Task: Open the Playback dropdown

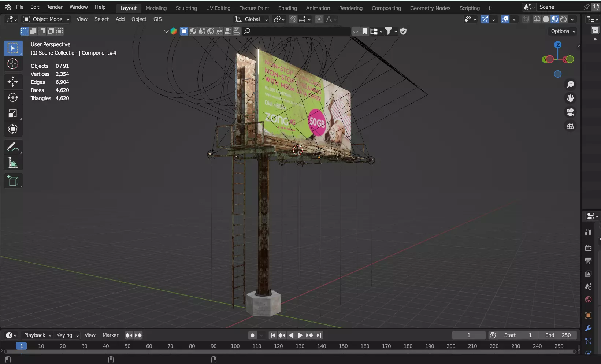Action: point(37,335)
